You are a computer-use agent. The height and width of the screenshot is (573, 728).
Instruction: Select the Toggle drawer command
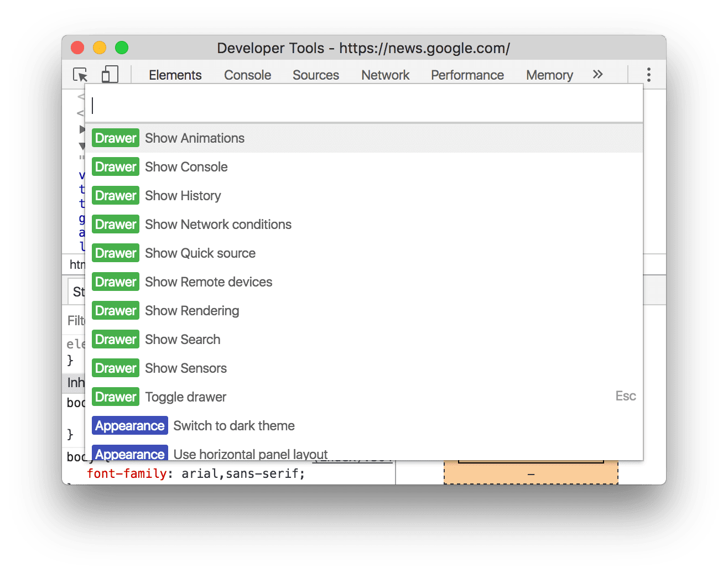pos(185,397)
